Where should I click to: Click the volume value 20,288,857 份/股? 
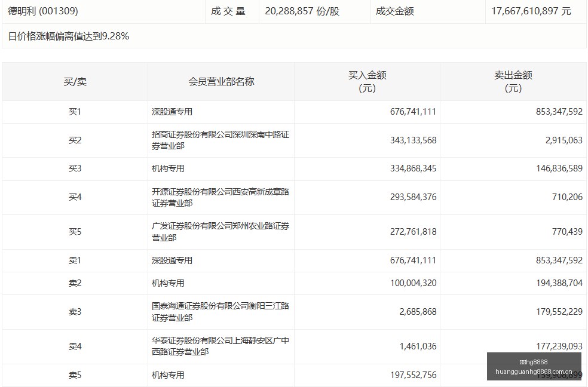pyautogui.click(x=302, y=11)
